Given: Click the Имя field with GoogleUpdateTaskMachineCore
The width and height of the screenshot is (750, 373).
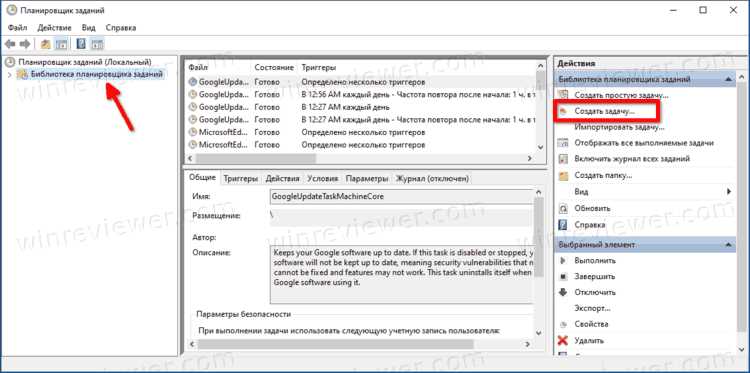Looking at the screenshot, I should [x=401, y=196].
